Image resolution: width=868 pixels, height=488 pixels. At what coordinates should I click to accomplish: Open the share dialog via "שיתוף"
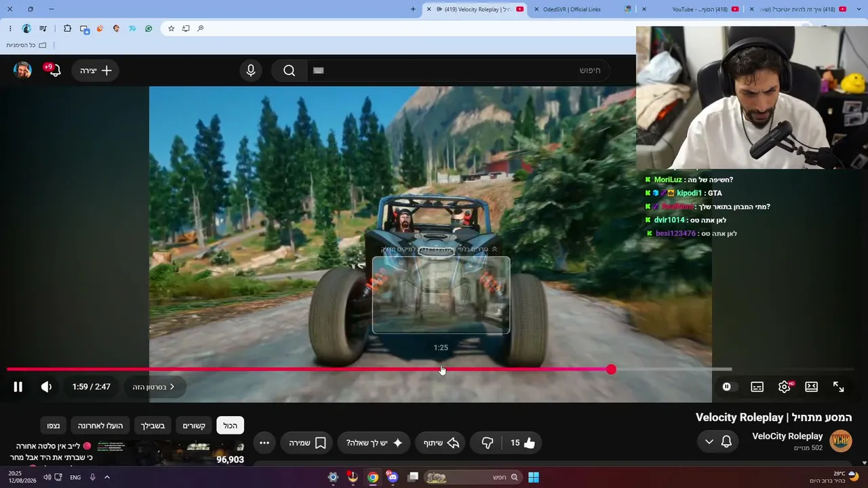pyautogui.click(x=441, y=443)
